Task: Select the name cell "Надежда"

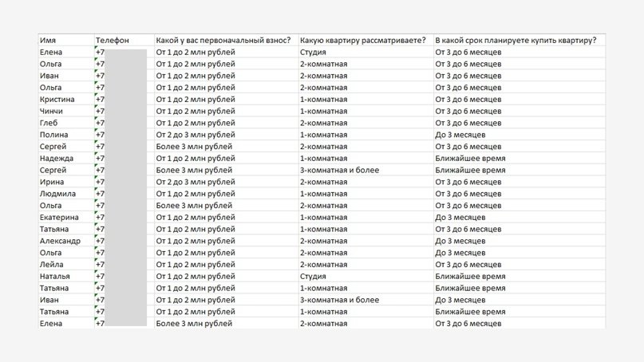Action: (x=56, y=159)
